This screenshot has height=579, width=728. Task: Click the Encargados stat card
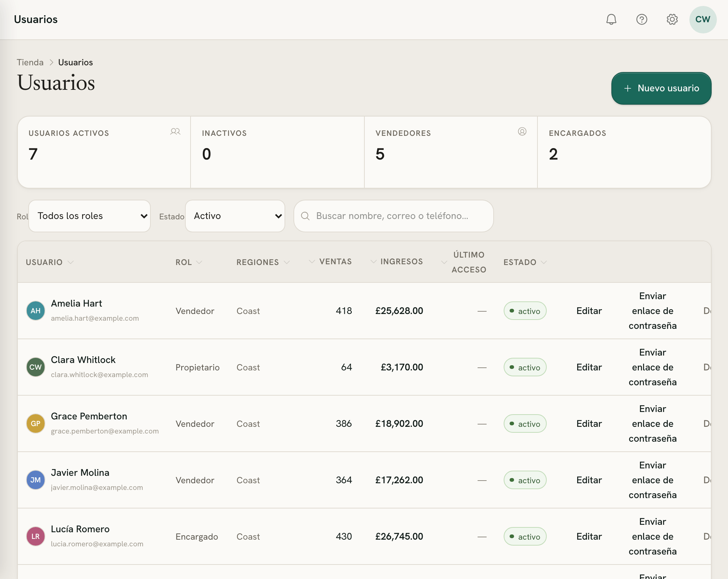(624, 152)
